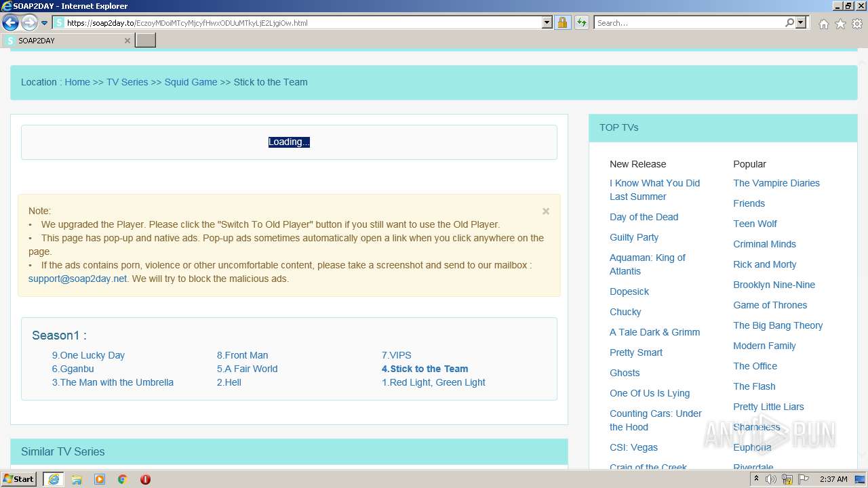Viewport: 868px width, 488px height.
Task: Open Squid Game breadcrumb link
Action: tap(191, 82)
